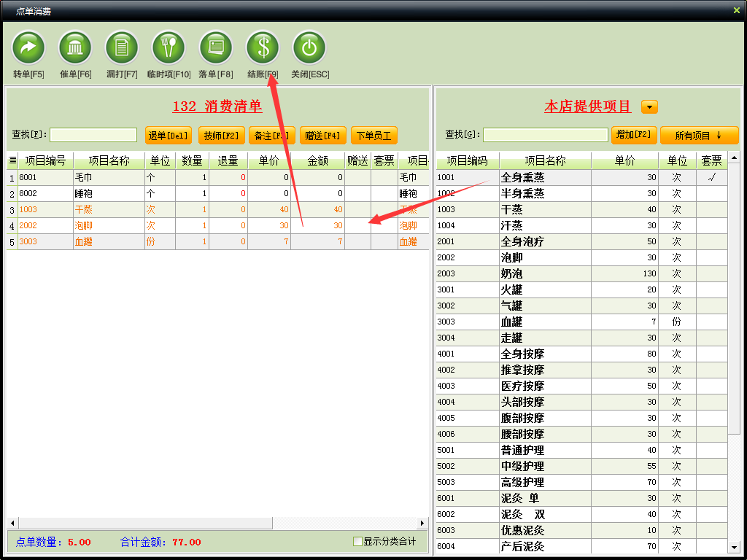Select 推拿按摩 item
747x560 pixels.
[x=581, y=370]
